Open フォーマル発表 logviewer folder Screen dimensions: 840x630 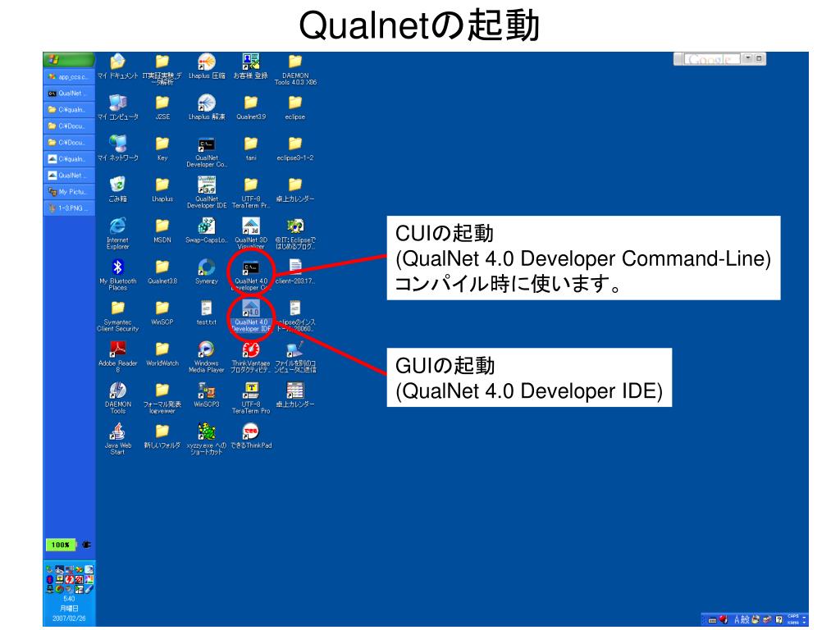(162, 398)
